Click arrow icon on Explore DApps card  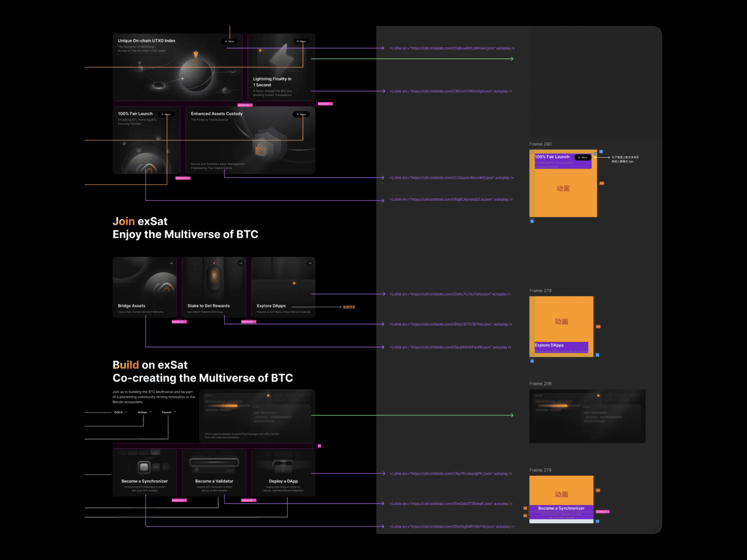click(x=310, y=263)
